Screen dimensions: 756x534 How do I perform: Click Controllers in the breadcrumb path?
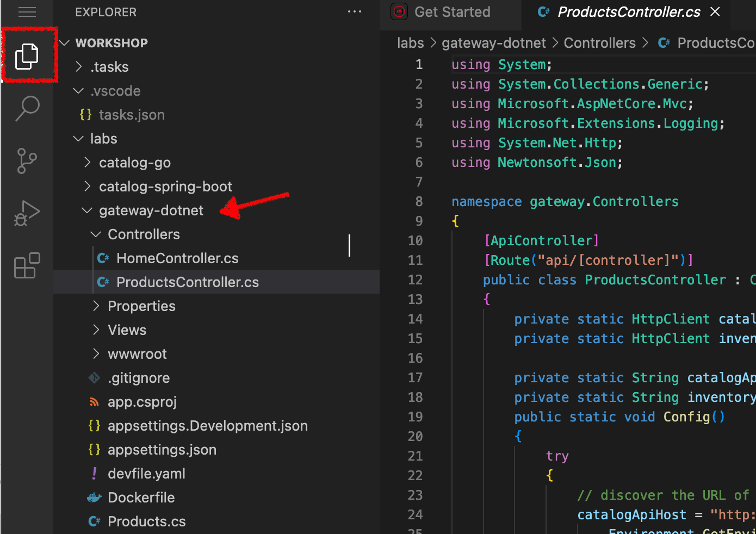coord(599,43)
